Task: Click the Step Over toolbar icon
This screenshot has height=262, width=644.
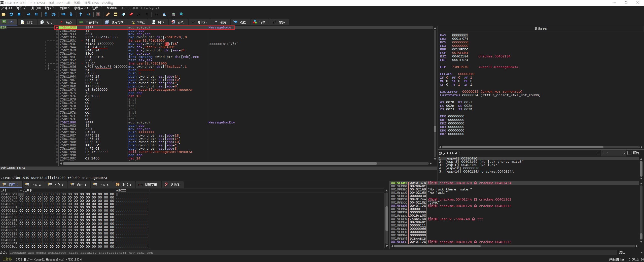Action: [x=53, y=14]
